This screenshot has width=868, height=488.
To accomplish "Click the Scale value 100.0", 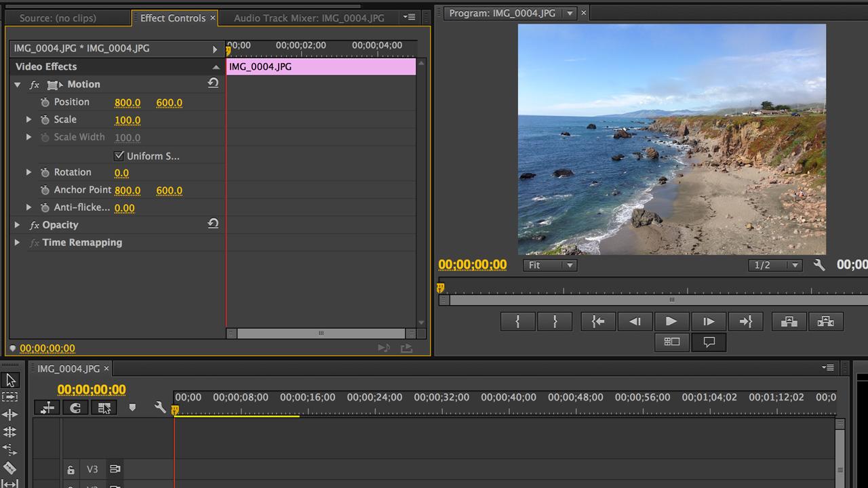I will click(127, 120).
